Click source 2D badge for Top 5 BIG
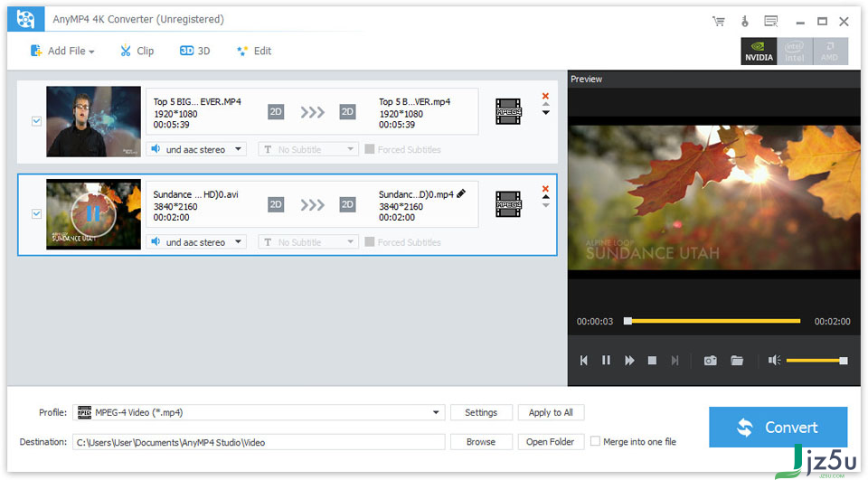This screenshot has width=868, height=480. (x=276, y=112)
